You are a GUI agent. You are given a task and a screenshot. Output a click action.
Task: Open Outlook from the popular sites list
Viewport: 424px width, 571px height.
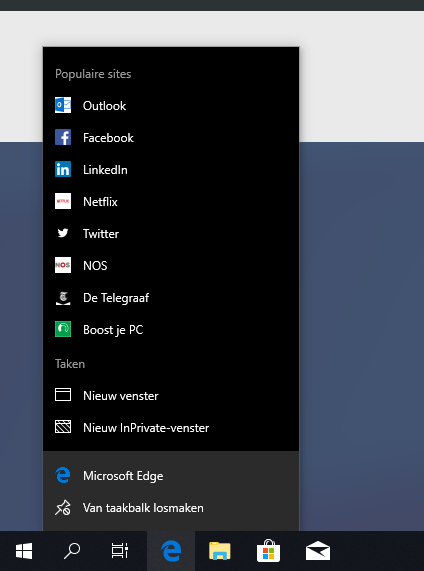tap(171, 106)
